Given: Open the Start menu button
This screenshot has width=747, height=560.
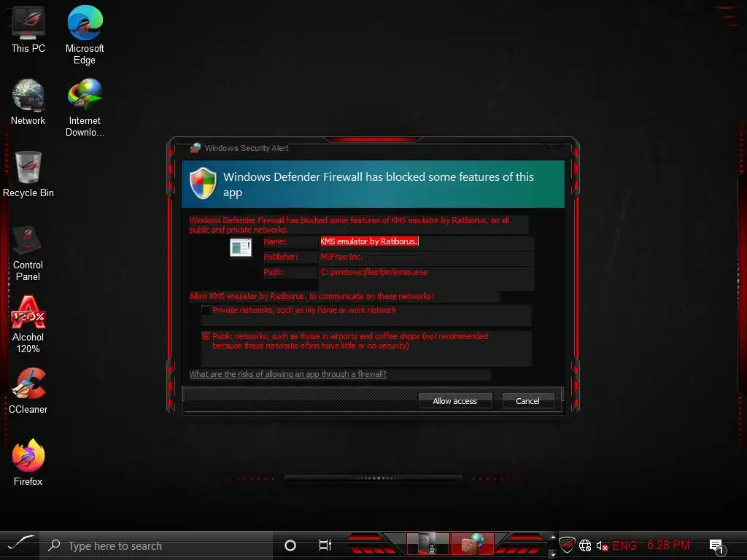Looking at the screenshot, I should pos(20,543).
